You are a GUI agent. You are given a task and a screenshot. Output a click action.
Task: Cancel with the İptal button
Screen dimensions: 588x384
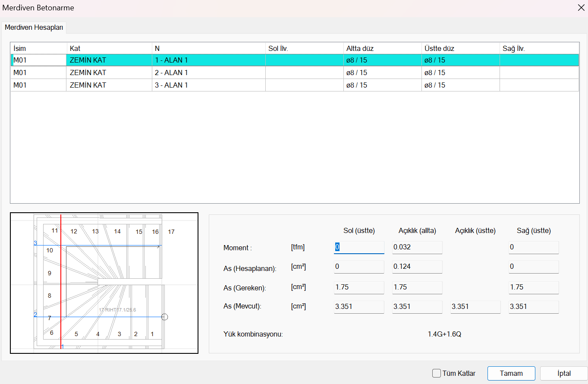[564, 373]
